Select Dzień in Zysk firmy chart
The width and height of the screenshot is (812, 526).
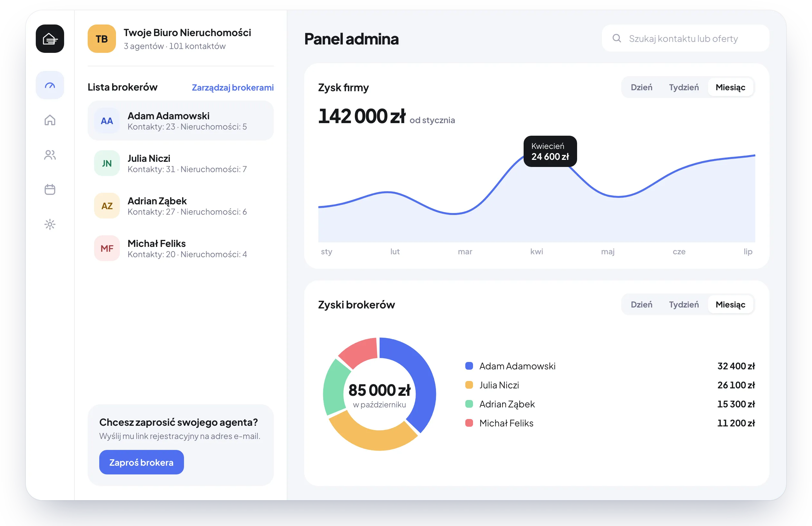pyautogui.click(x=641, y=87)
